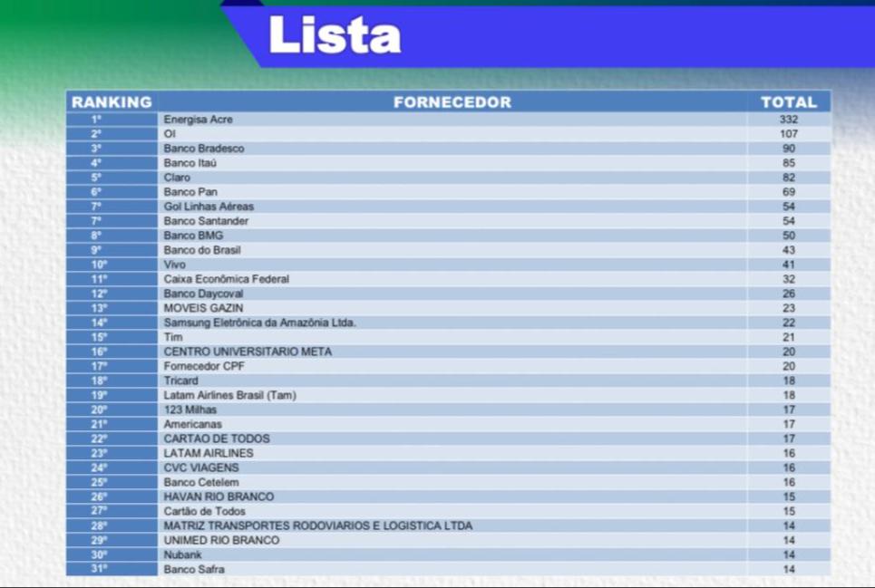Viewport: 875px width, 588px height.
Task: Select the Nubank supplier cell
Action: [x=182, y=554]
